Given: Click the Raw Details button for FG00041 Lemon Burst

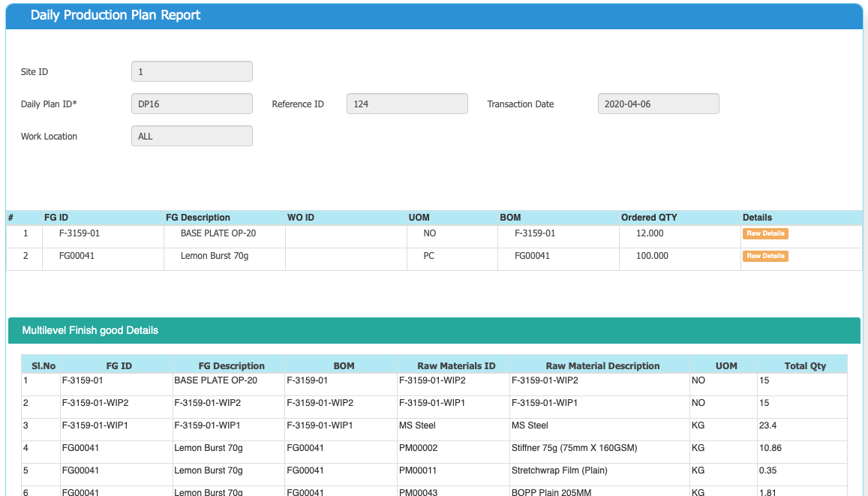Looking at the screenshot, I should point(764,256).
